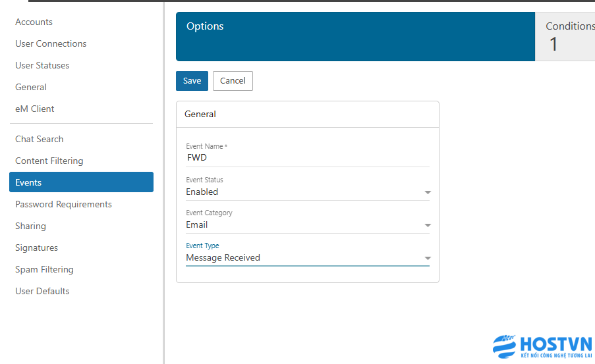Click the Event Name input field
The width and height of the screenshot is (595, 364).
coord(307,158)
